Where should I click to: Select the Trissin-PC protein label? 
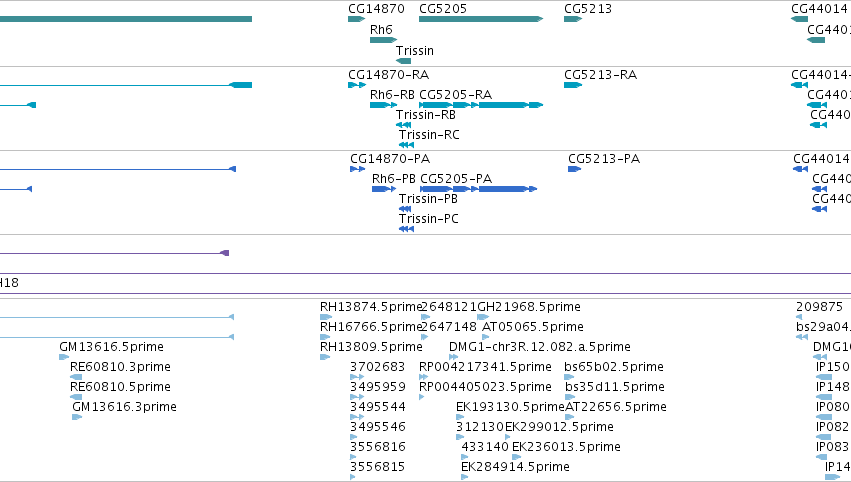[x=429, y=219]
